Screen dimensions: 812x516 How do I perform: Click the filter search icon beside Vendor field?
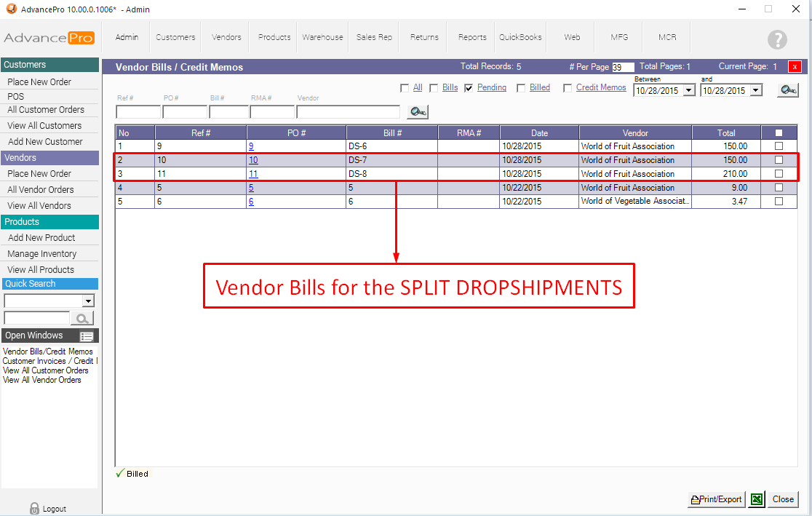point(418,112)
